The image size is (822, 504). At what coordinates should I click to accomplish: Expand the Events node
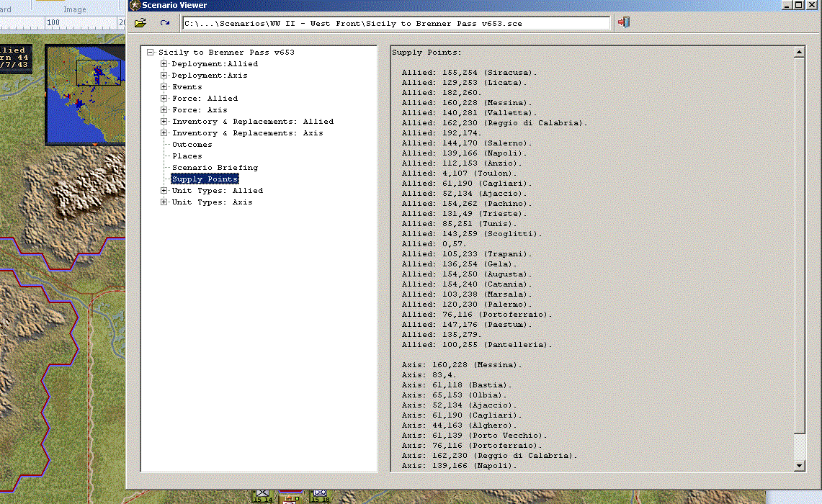[164, 87]
